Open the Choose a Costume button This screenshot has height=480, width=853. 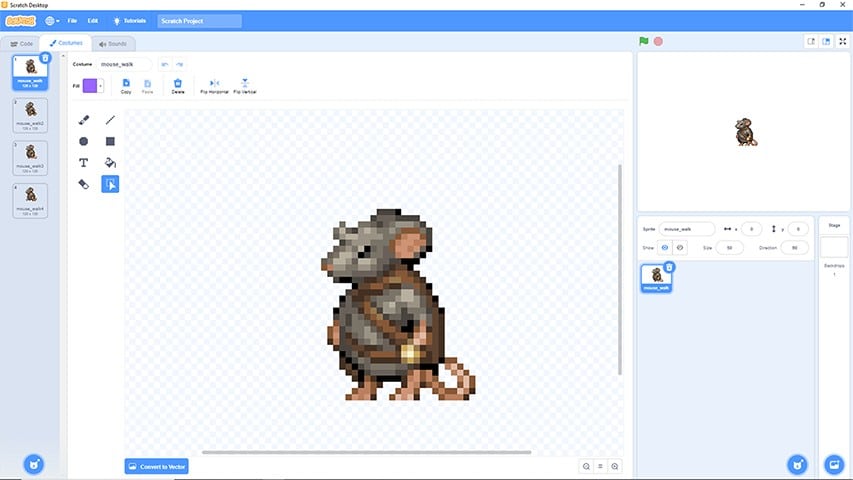click(x=34, y=465)
